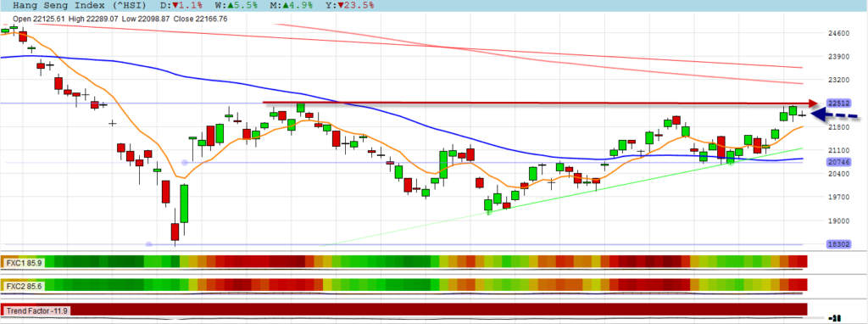The image size is (868, 324).
Task: Grab the round handle on the 20746 line
Action: coord(184,162)
